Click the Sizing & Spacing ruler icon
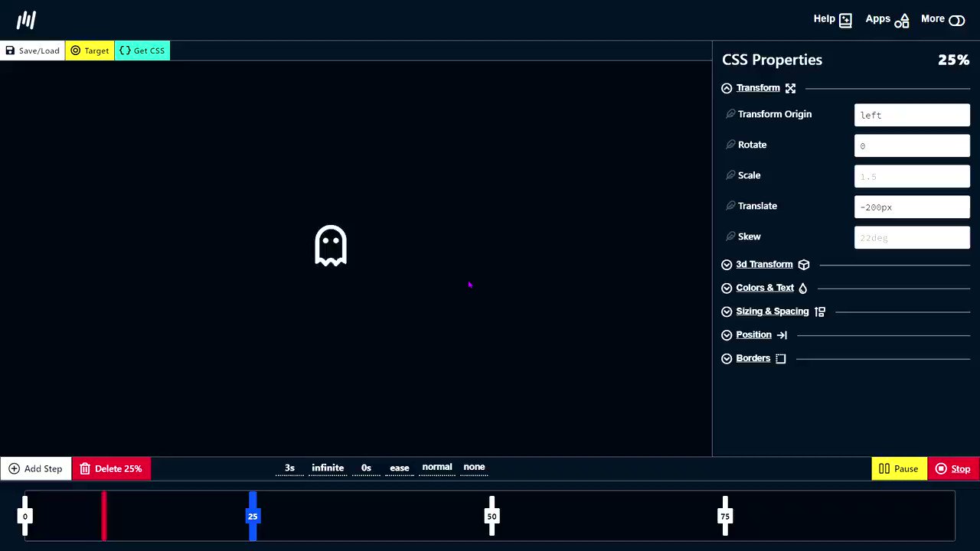This screenshot has width=980, height=551. (x=819, y=311)
